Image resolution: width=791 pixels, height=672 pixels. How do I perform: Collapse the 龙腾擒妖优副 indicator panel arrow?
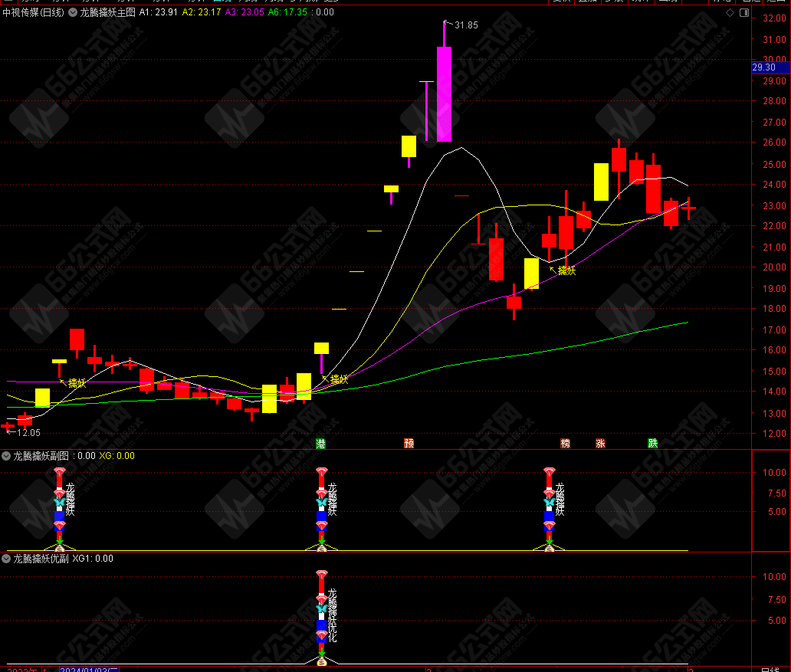(x=6, y=559)
